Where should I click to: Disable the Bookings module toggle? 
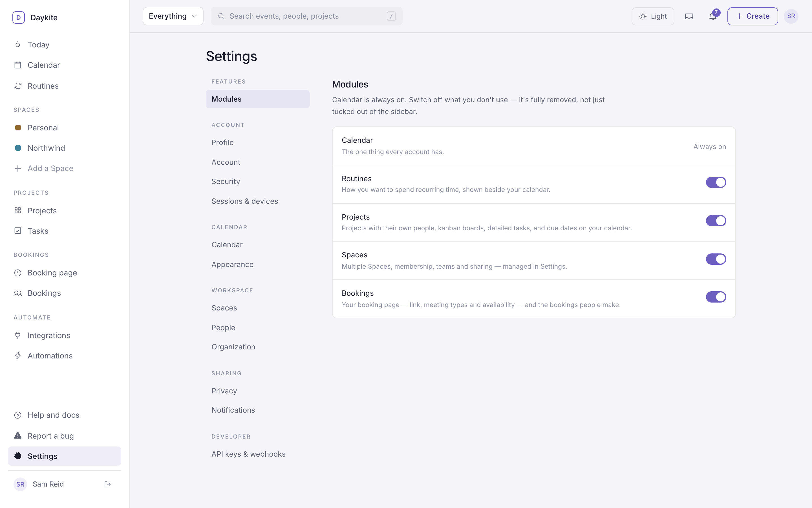(716, 297)
